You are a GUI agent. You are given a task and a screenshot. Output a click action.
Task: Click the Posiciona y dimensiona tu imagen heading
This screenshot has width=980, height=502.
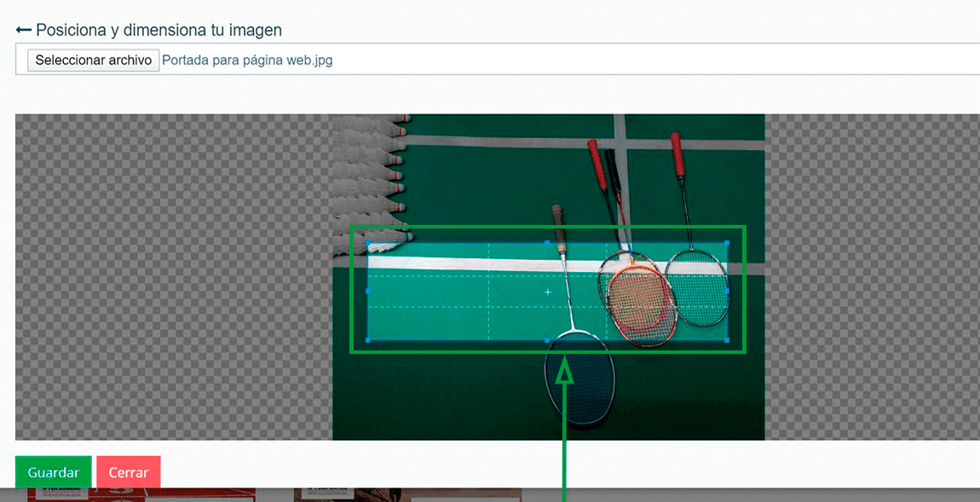click(x=159, y=29)
